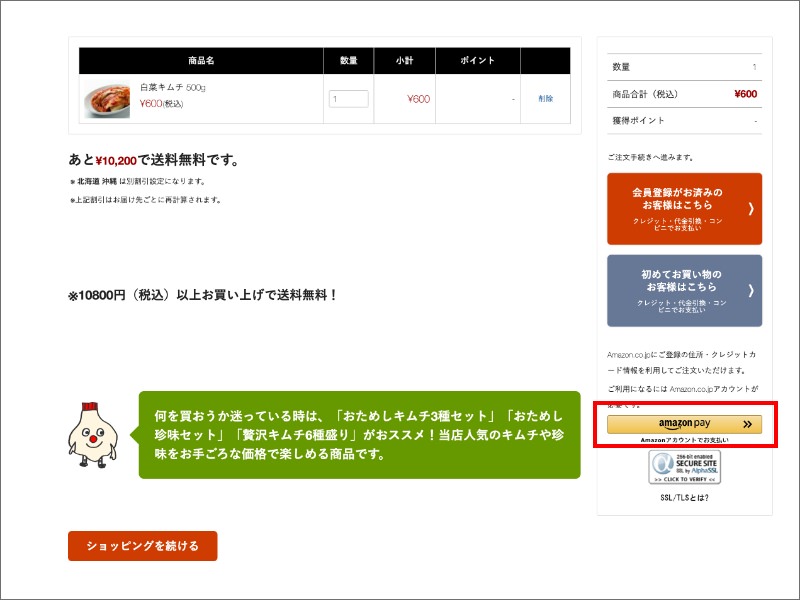The height and width of the screenshot is (600, 800).
Task: Click the AlphaSSL Secure Site seal
Action: tap(684, 465)
